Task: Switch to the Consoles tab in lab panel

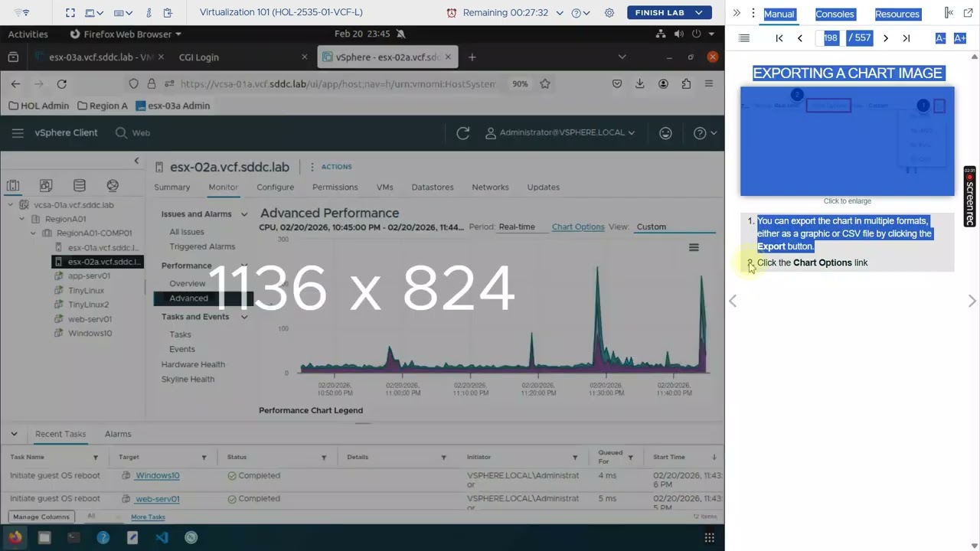Action: (835, 14)
